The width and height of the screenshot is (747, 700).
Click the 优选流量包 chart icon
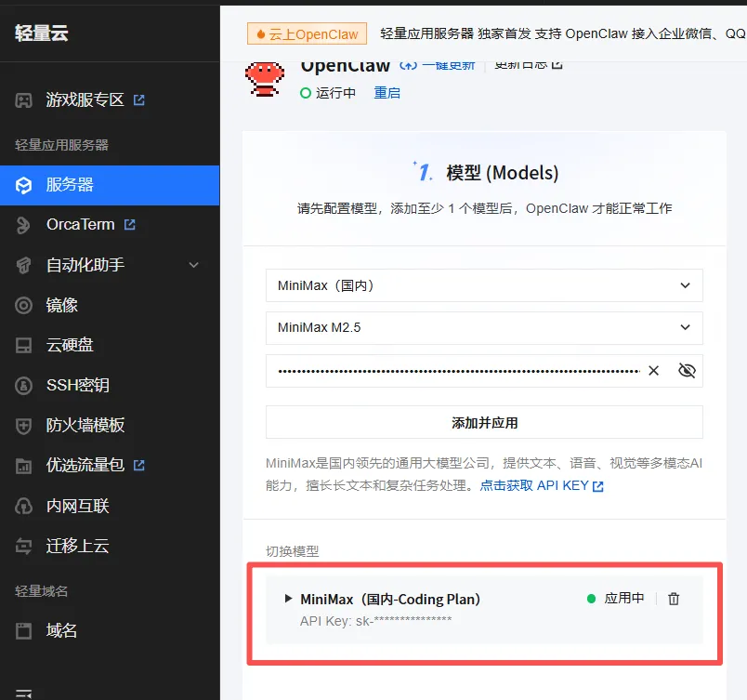point(23,466)
